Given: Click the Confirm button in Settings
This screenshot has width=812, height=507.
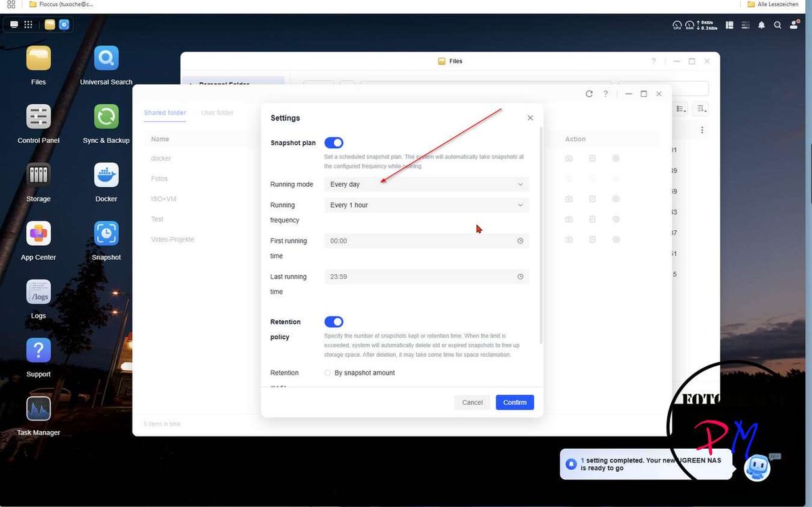Looking at the screenshot, I should coord(514,402).
